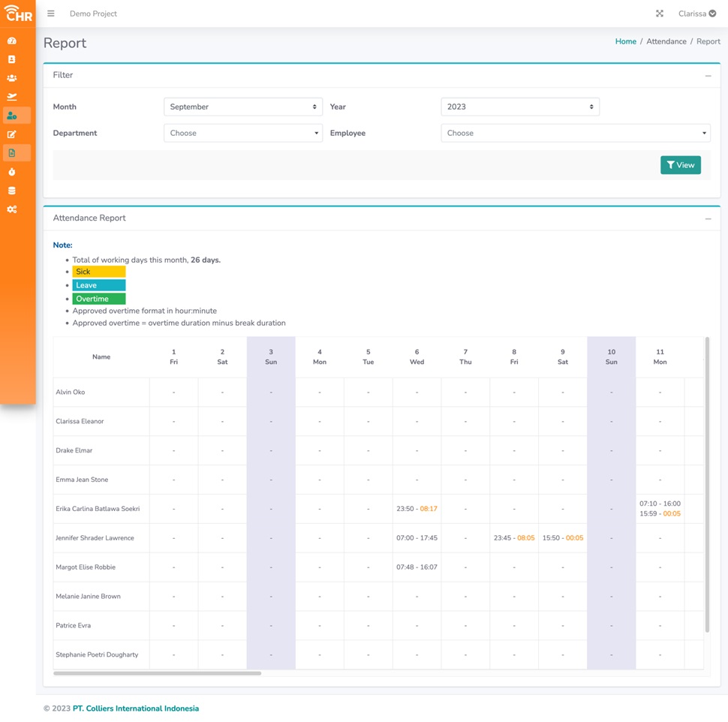Viewport: 728px width, 722px height.
Task: Open the database stack icon in sidebar
Action: [12, 191]
